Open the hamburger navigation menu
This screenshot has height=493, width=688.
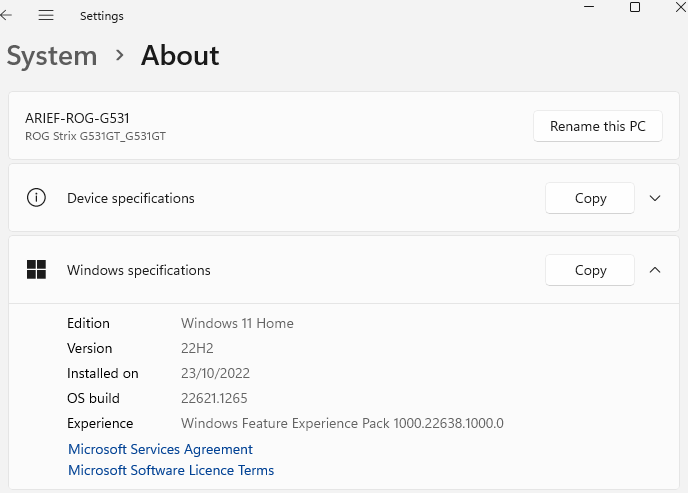(46, 16)
